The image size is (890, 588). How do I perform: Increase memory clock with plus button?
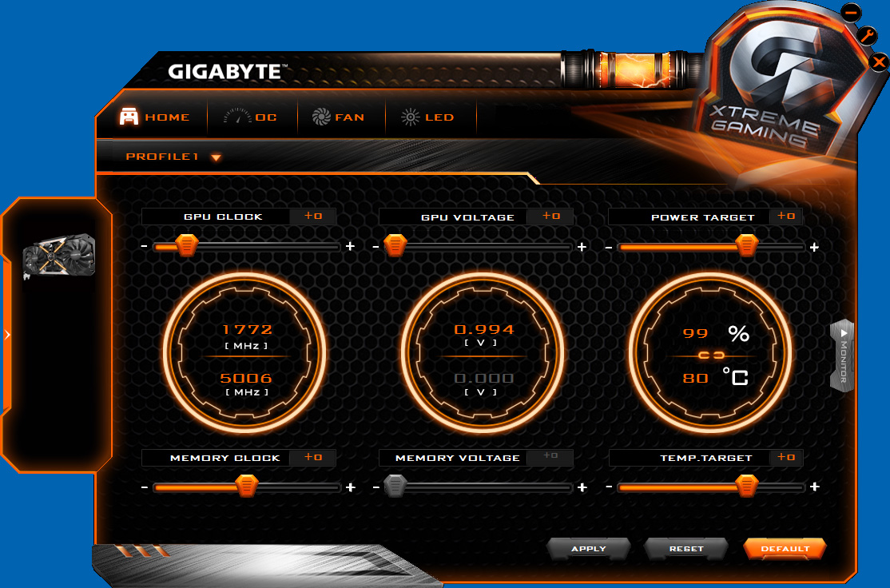click(351, 487)
